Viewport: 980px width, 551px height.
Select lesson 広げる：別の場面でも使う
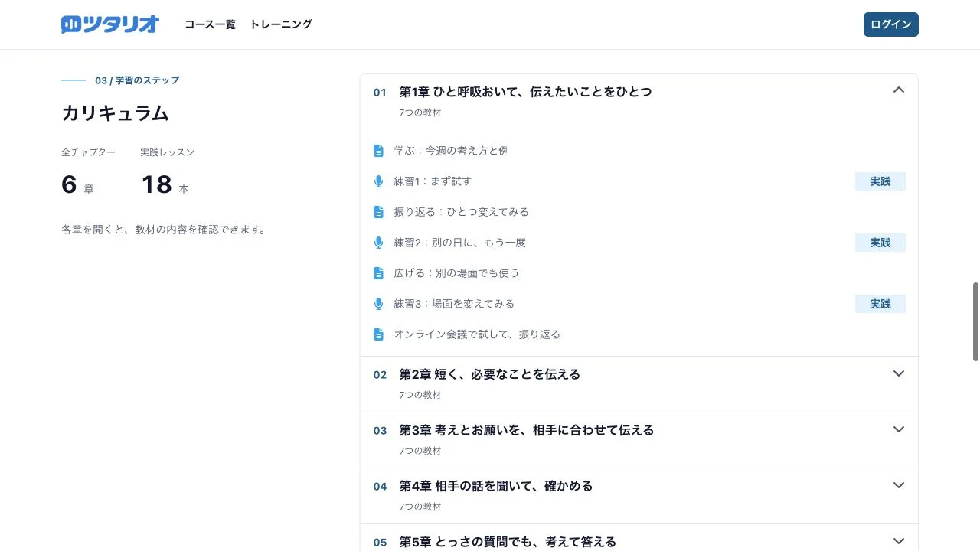457,273
